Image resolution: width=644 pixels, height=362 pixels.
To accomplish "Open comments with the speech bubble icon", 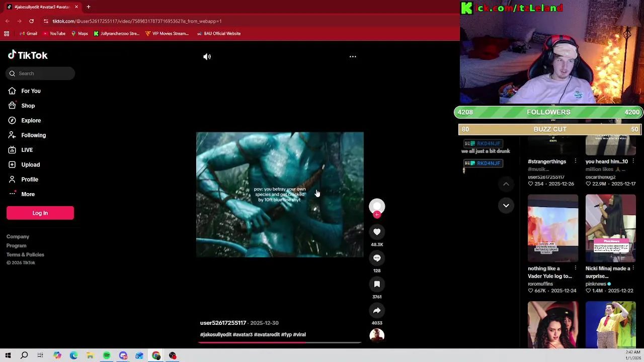I will 377,258.
